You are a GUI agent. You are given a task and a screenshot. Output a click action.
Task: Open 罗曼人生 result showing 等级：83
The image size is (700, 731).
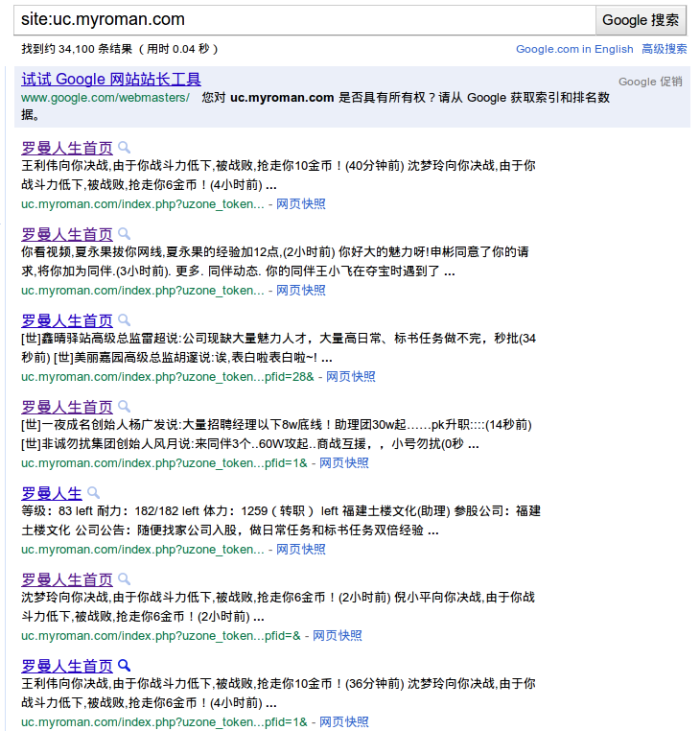pyautogui.click(x=51, y=493)
